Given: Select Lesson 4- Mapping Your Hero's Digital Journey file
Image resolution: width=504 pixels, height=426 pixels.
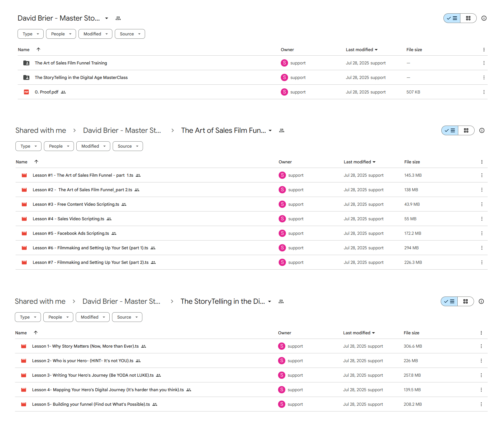Looking at the screenshot, I should 251,390.
